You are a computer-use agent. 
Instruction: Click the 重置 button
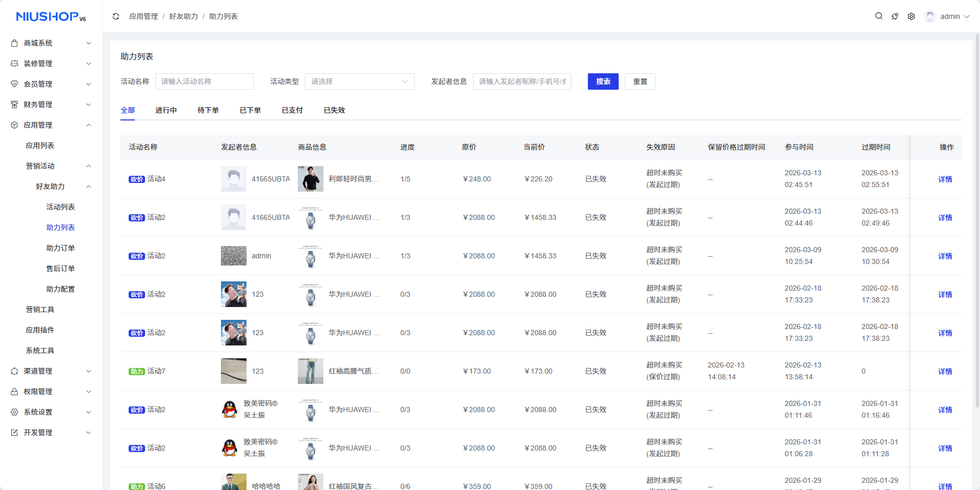tap(640, 81)
